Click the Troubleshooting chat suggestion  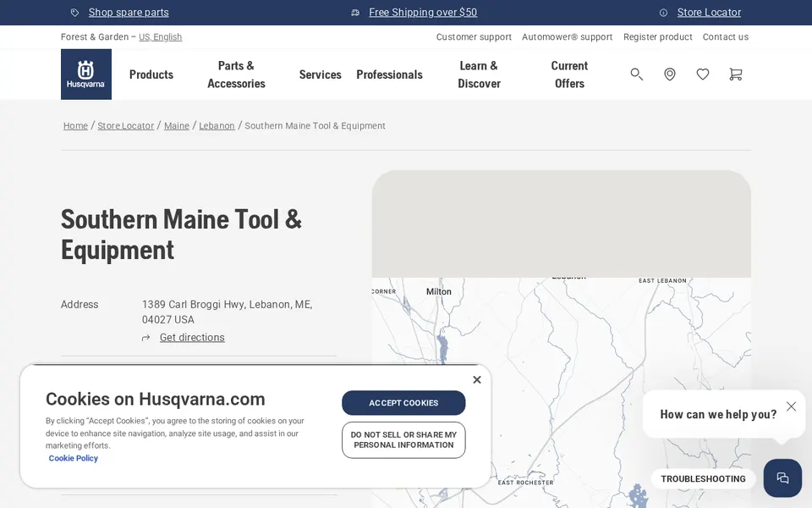(703, 479)
